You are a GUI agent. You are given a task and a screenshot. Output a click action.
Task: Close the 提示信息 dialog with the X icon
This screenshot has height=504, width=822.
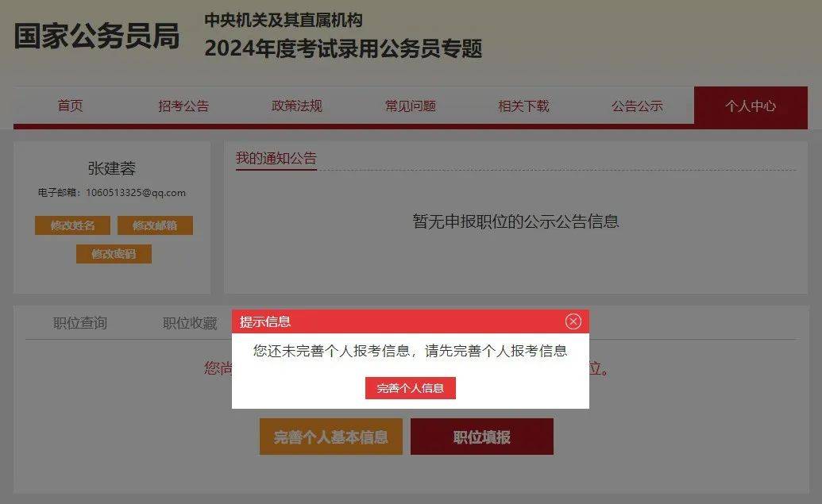pyautogui.click(x=573, y=321)
